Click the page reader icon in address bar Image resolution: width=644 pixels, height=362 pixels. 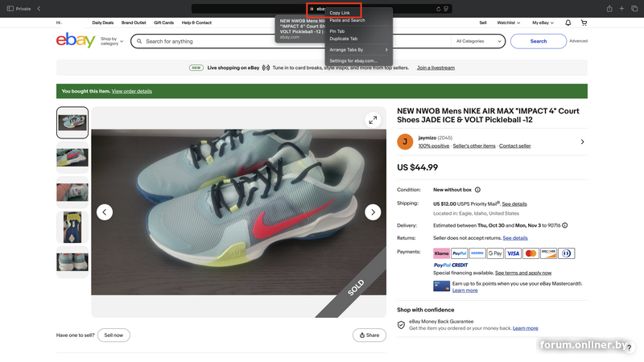click(446, 9)
